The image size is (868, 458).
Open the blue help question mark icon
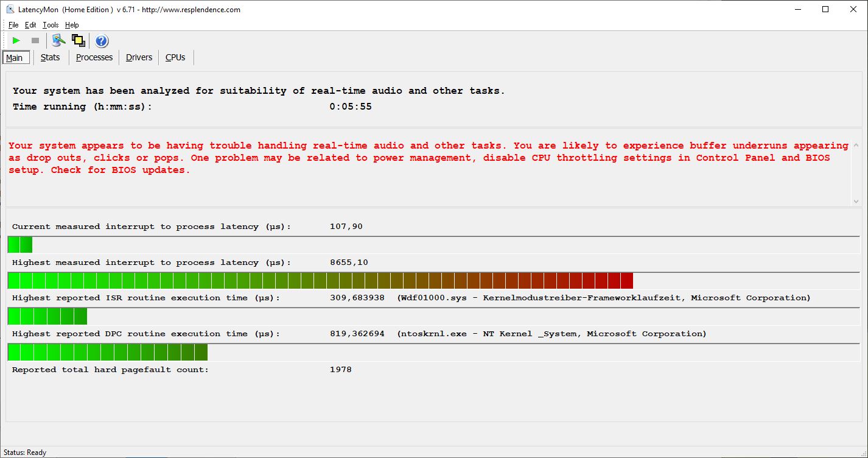pos(102,41)
